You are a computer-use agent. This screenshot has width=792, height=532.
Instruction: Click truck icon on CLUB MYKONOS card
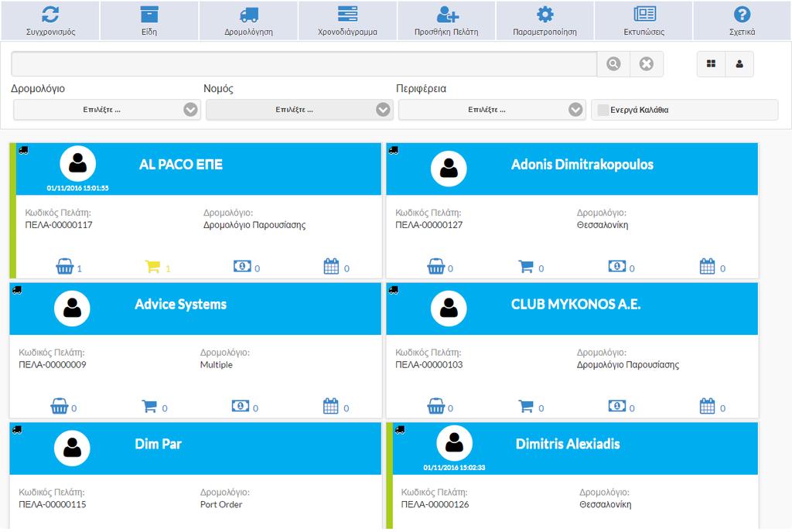coord(394,290)
